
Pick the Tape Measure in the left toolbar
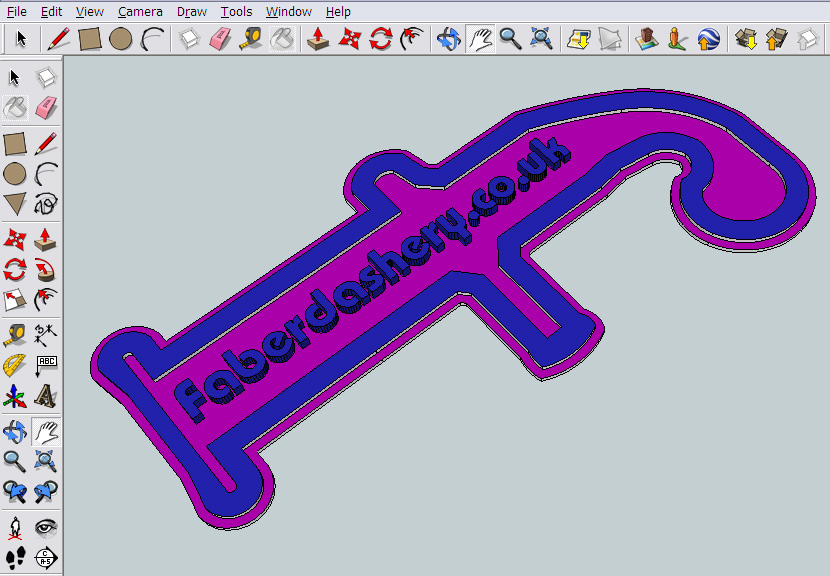click(x=15, y=335)
